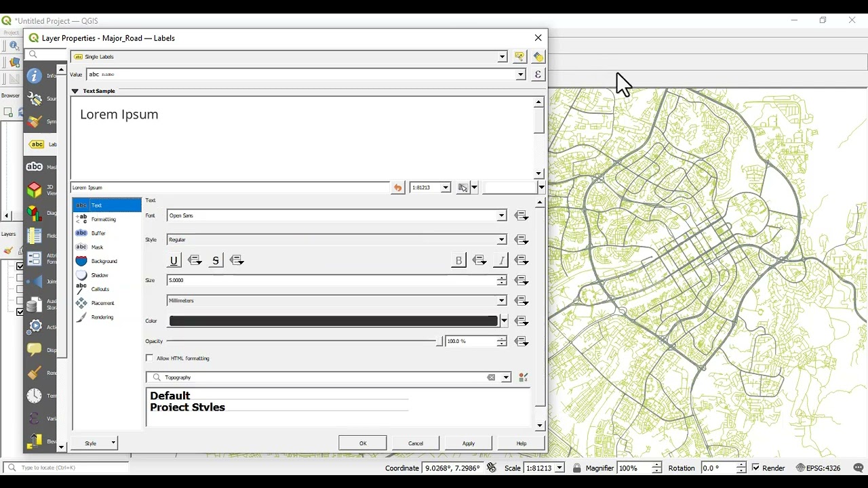868x488 pixels.
Task: Click the automated placement settings icon
Action: pos(519,57)
